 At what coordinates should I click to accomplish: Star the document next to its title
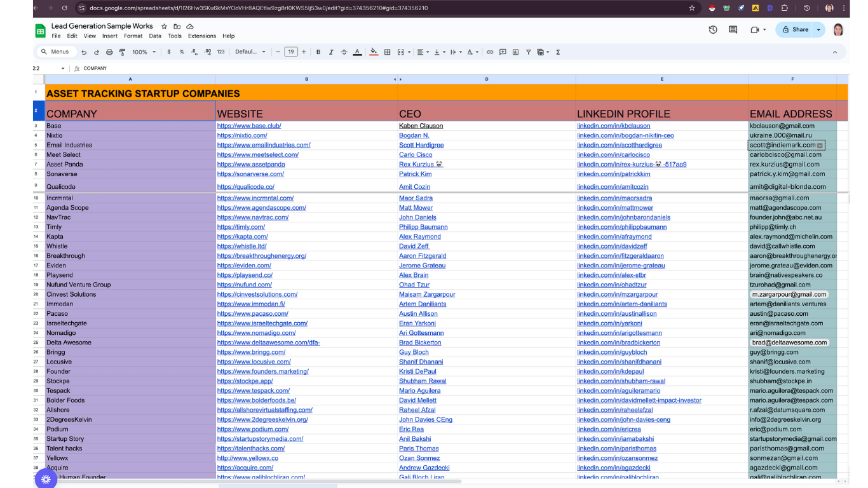pos(164,27)
